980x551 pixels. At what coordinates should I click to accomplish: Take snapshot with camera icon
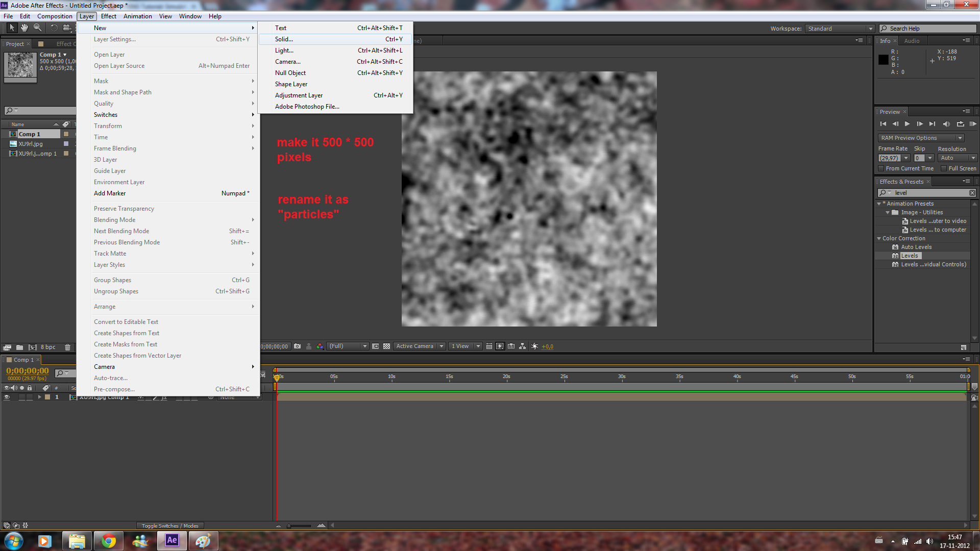(298, 346)
